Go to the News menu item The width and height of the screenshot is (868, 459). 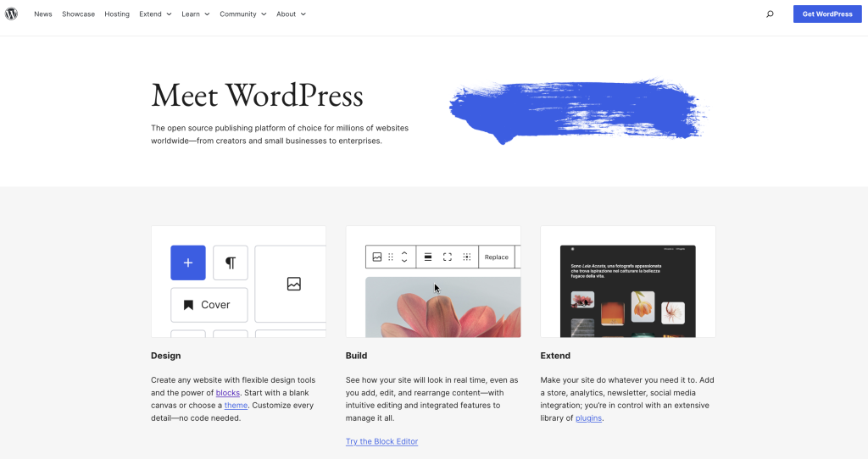pos(43,14)
